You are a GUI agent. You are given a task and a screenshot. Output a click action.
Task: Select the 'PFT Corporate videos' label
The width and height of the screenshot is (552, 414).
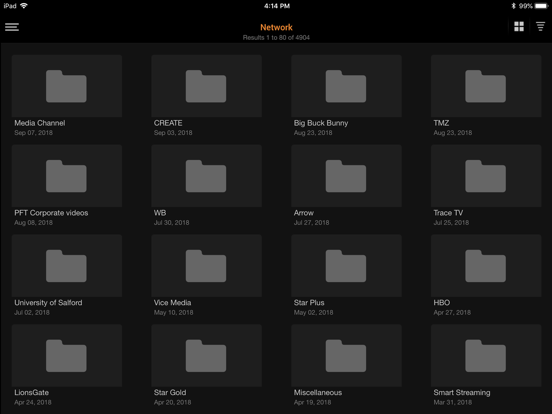[x=51, y=213]
